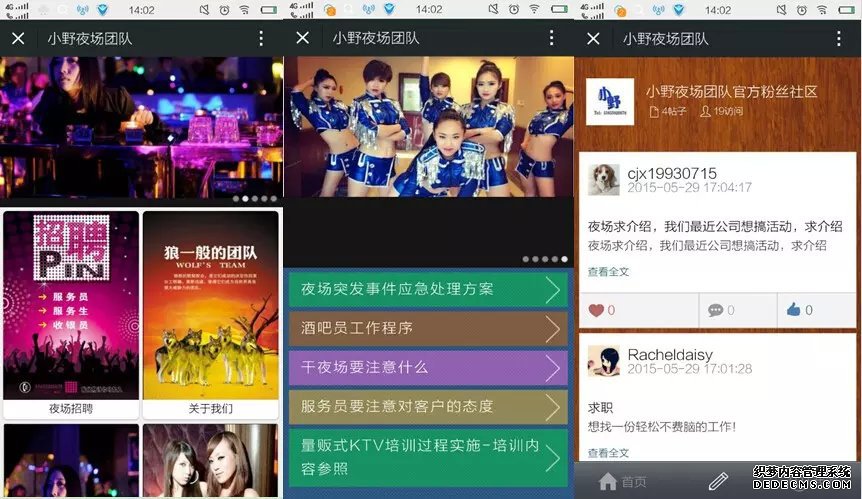This screenshot has height=499, width=862.
Task: Open the 夜场招聘 recruitment poster card
Action: 71,314
